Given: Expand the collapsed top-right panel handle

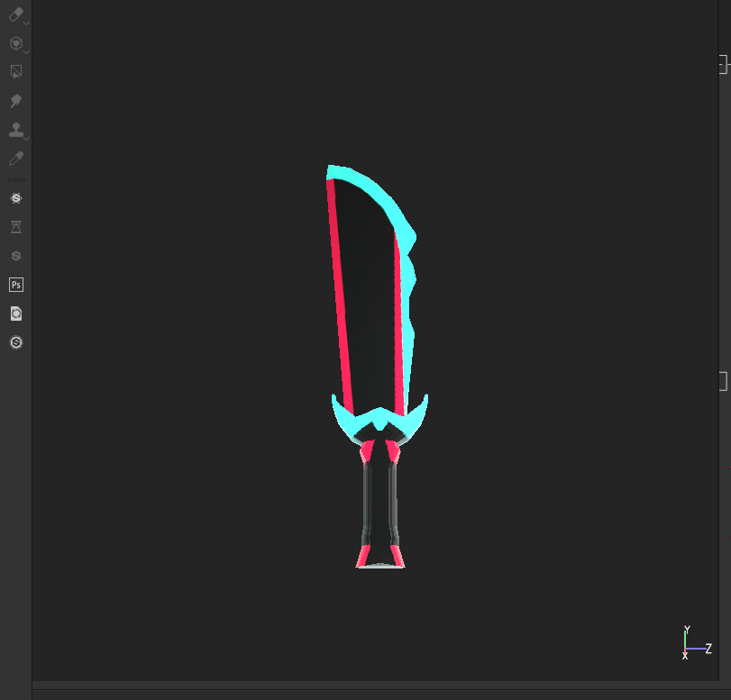Looking at the screenshot, I should coord(721,64).
